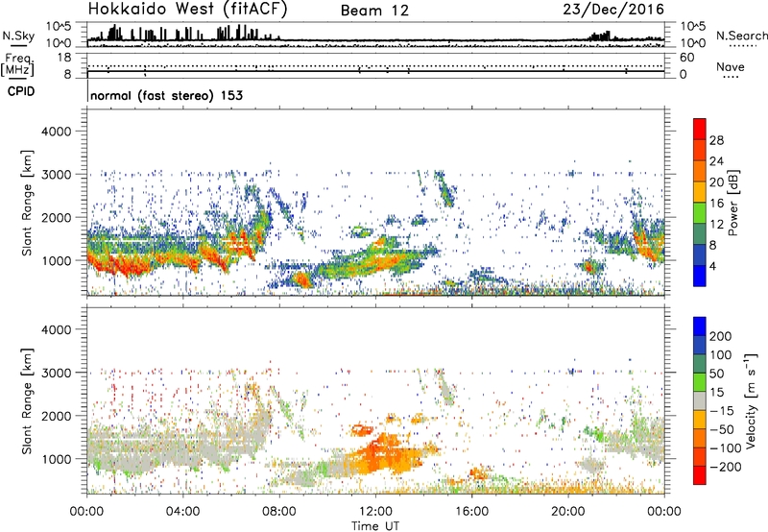This screenshot has width=768, height=532.
Task: Click the 'Velocity [m s-1]' color bar title
Action: click(x=751, y=400)
